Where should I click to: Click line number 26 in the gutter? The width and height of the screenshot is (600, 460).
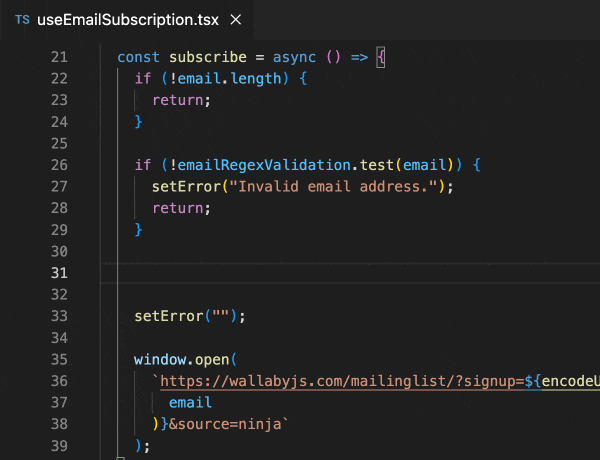coord(58,165)
